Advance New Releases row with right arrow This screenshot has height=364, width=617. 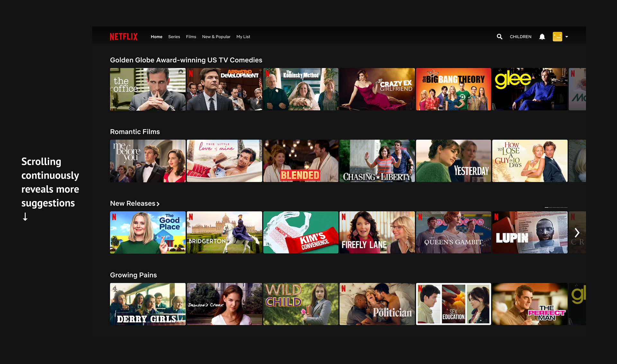coord(577,232)
